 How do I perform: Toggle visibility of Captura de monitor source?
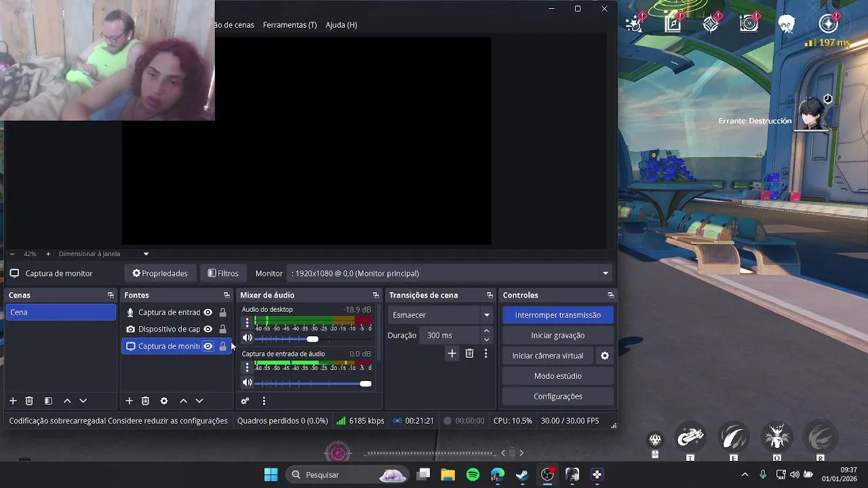coord(208,346)
